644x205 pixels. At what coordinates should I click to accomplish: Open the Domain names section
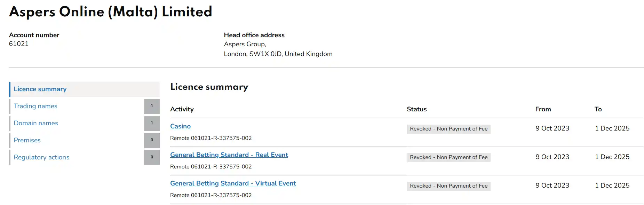pyautogui.click(x=36, y=123)
